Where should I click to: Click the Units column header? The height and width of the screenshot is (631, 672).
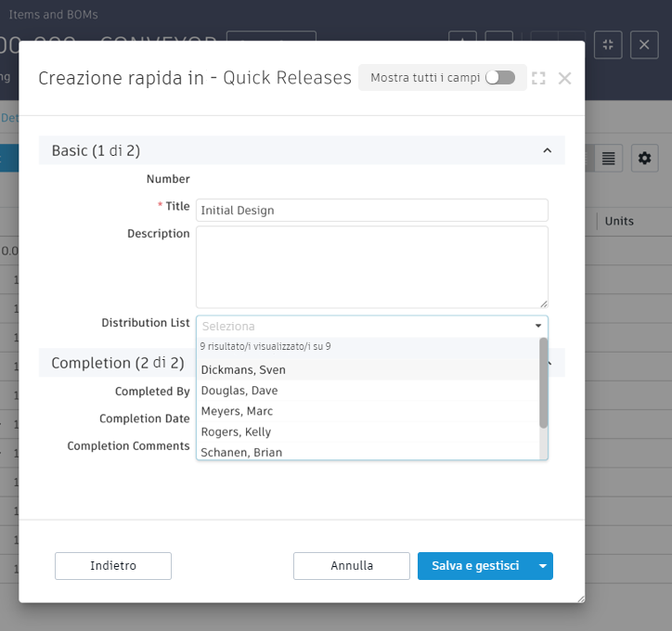(619, 221)
